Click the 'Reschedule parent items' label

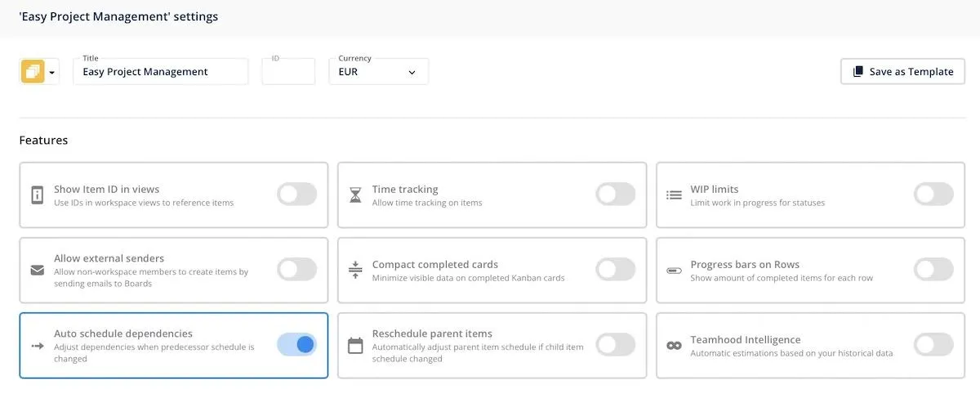tap(432, 334)
